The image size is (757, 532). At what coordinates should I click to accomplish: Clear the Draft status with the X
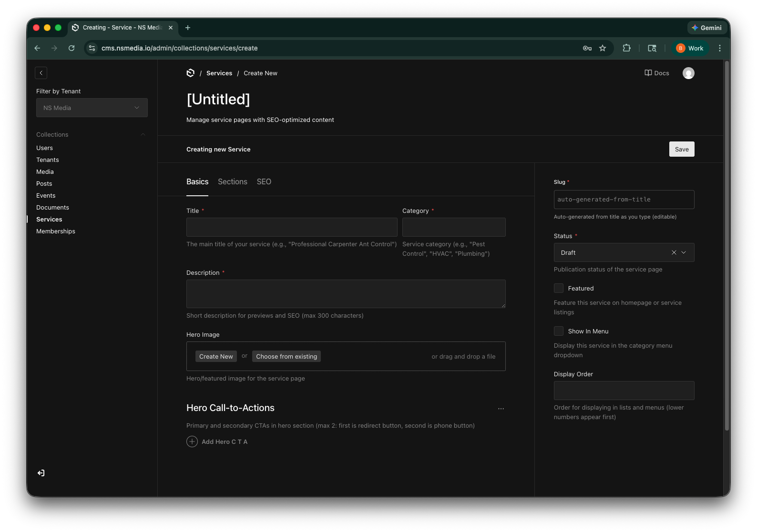tap(674, 252)
